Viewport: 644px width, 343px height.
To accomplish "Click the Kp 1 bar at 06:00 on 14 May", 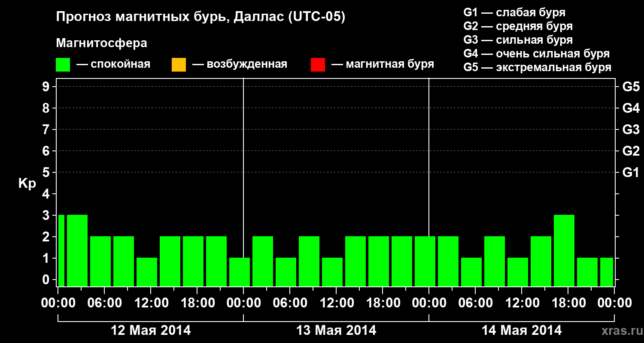I will tap(471, 272).
